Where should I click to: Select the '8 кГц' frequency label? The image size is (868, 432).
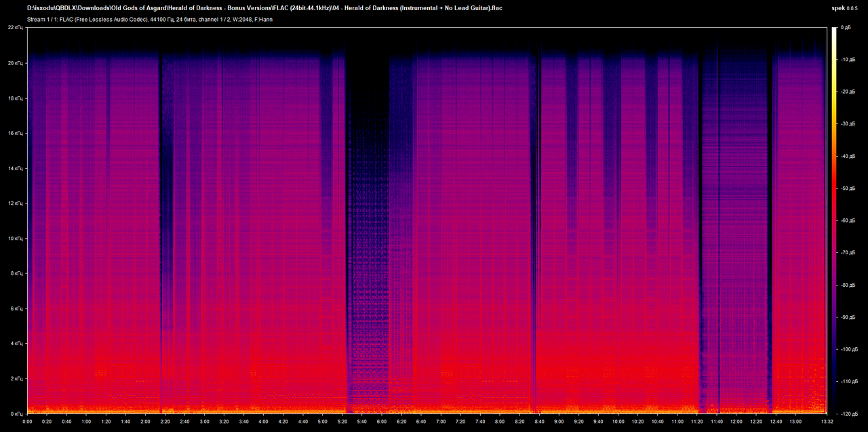(18, 273)
